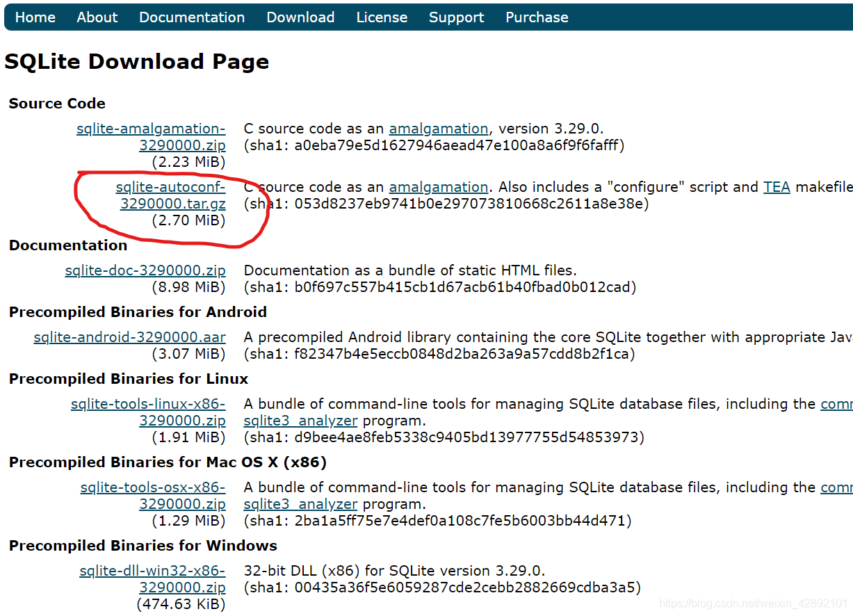Click the sha1 2ba1a5ff75e7 hash text
The image size is (853, 616).
(437, 521)
